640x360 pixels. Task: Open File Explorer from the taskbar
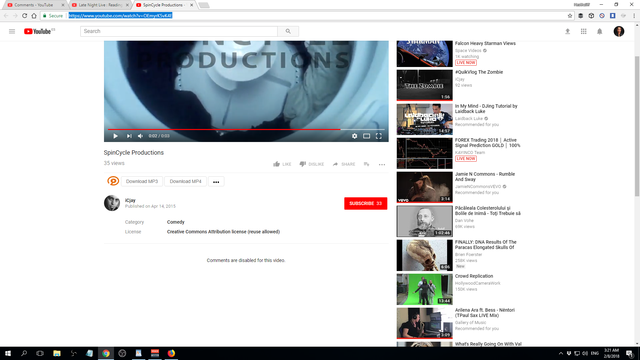pos(57,353)
